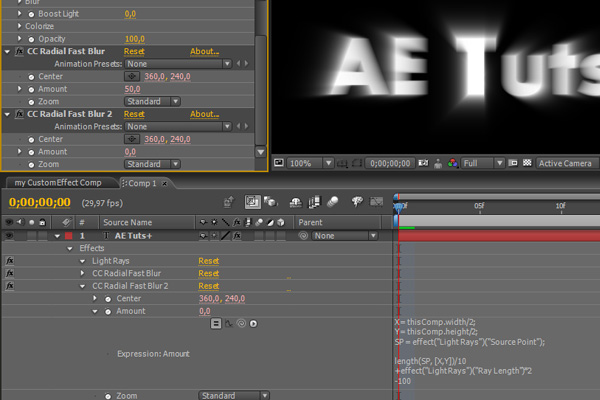Click the Brainstorm icon in timeline toolbar
The height and width of the screenshot is (400, 600).
(x=357, y=202)
